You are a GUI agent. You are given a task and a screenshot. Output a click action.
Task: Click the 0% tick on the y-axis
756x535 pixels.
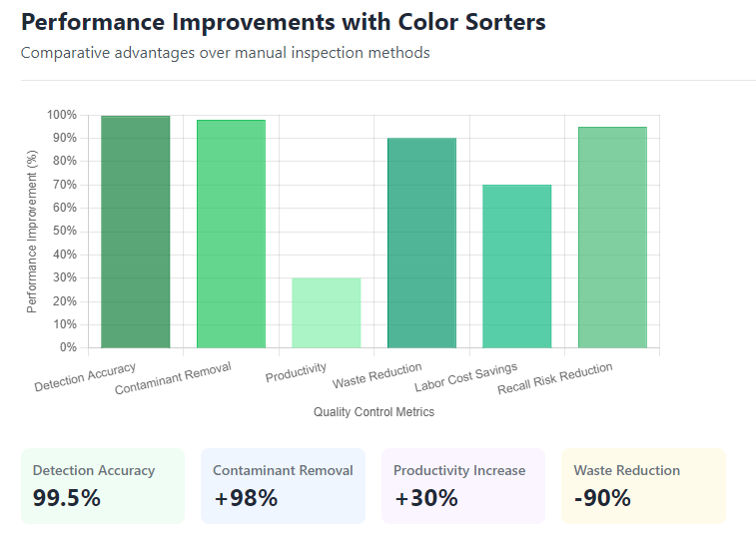tap(68, 347)
